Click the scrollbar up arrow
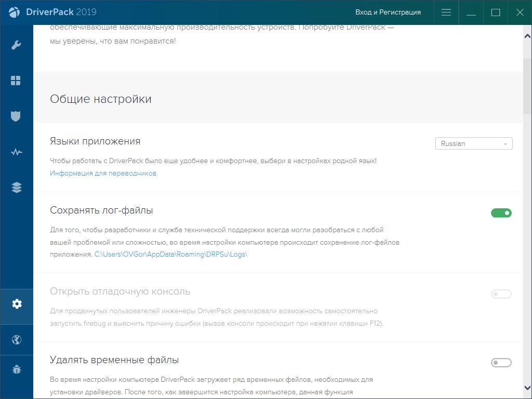Image resolution: width=532 pixels, height=399 pixels. pyautogui.click(x=527, y=36)
